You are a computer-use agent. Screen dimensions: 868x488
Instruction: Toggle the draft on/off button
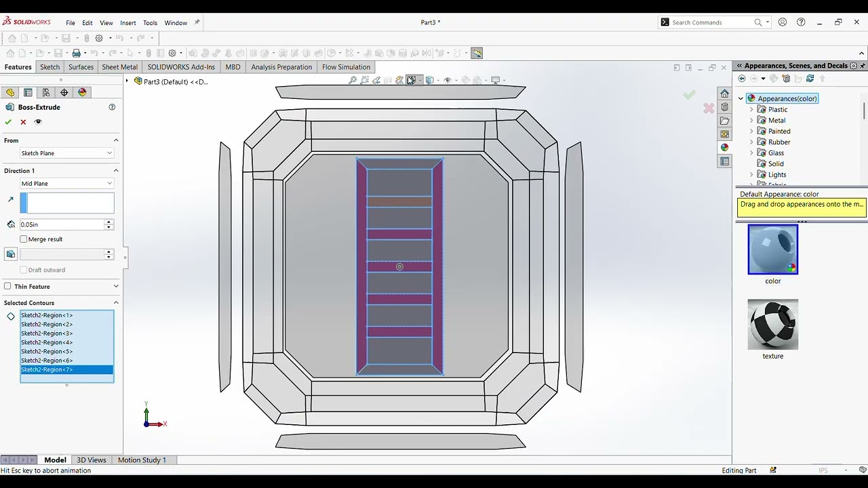[x=11, y=254]
